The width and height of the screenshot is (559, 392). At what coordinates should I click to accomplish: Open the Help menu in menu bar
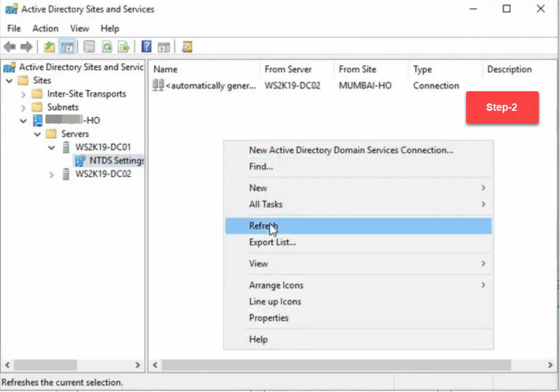pos(110,28)
